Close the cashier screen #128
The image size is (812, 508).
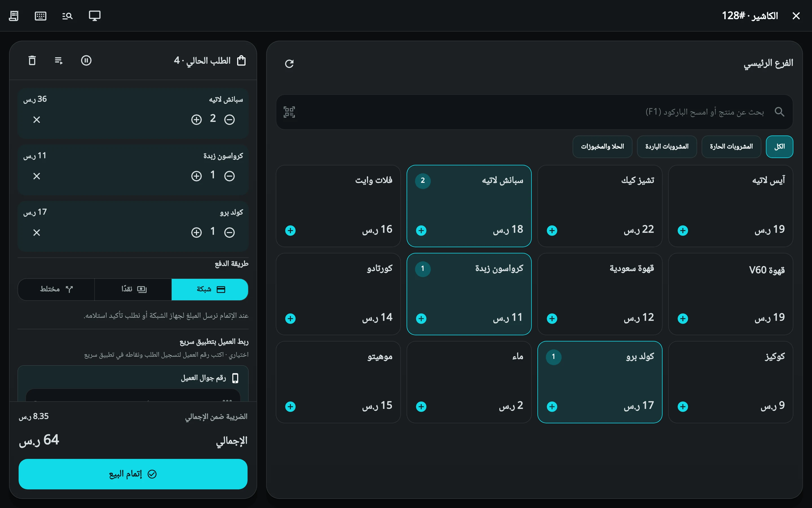coord(796,16)
